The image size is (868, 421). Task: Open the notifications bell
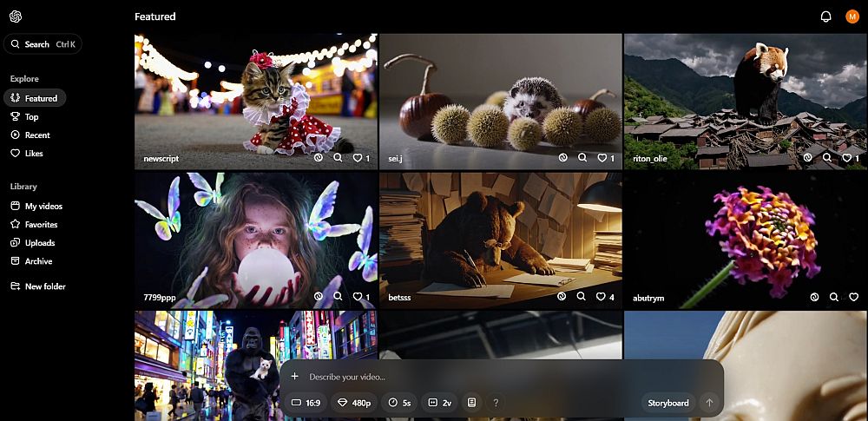[825, 16]
